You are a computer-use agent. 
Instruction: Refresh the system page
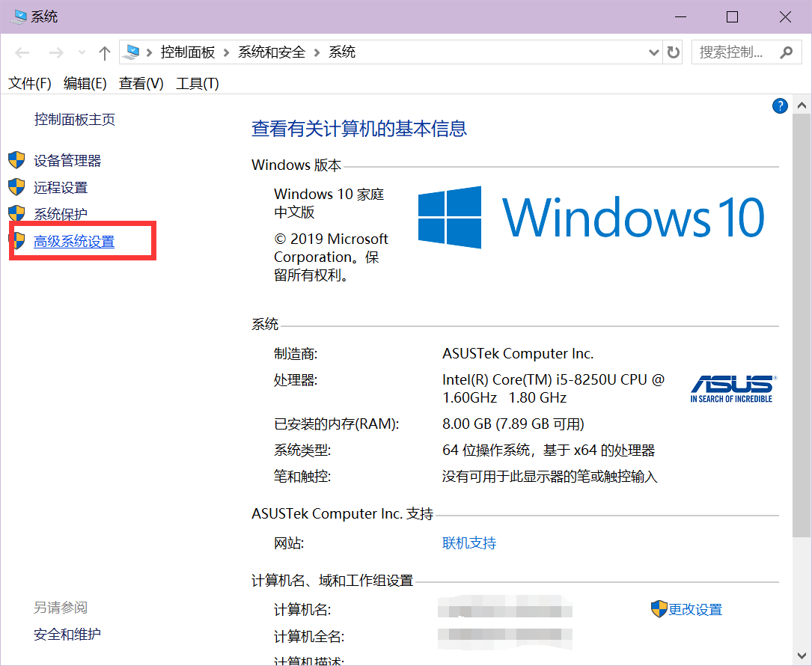click(x=674, y=52)
